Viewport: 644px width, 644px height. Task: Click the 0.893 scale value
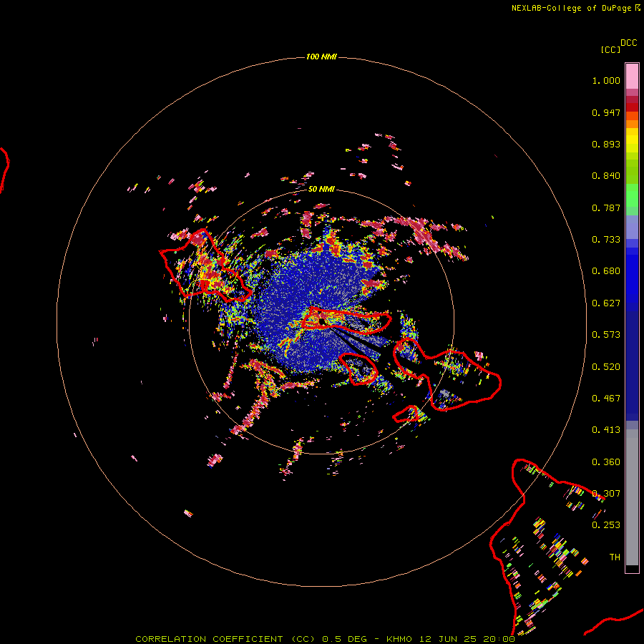[x=606, y=144]
